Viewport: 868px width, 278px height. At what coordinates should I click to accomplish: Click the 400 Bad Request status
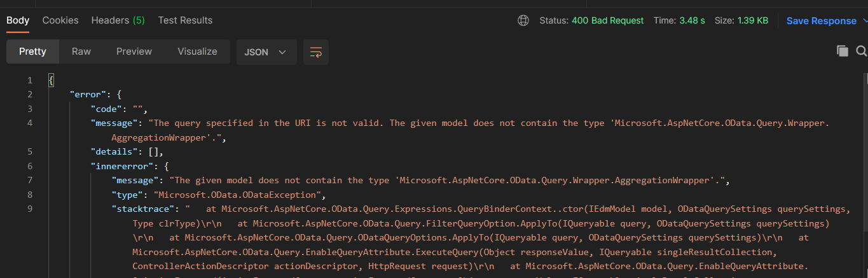point(607,20)
